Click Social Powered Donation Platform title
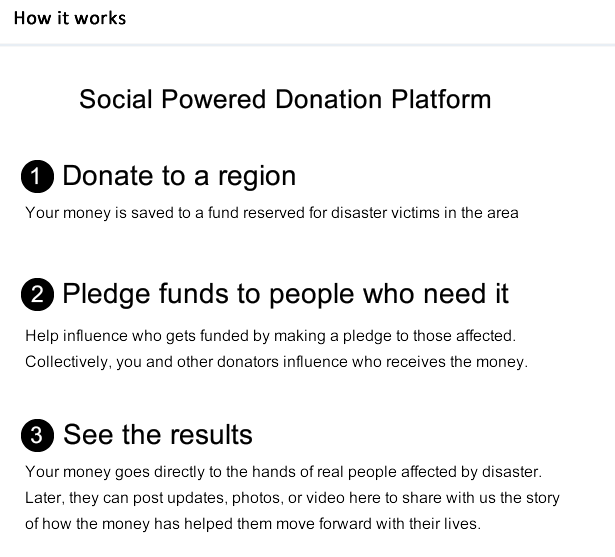 285,99
